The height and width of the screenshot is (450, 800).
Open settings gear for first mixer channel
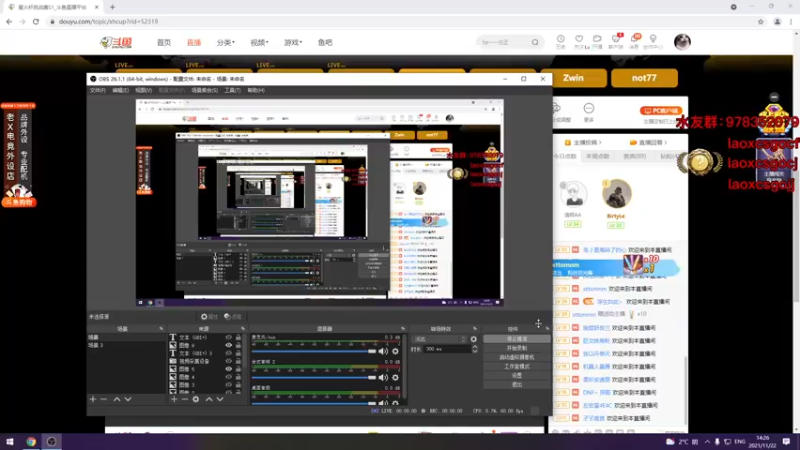395,351
